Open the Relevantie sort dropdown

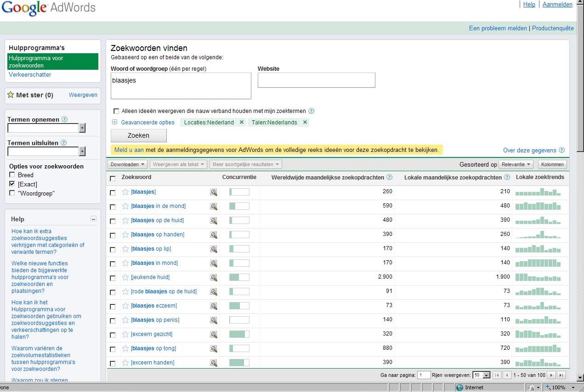pos(516,164)
